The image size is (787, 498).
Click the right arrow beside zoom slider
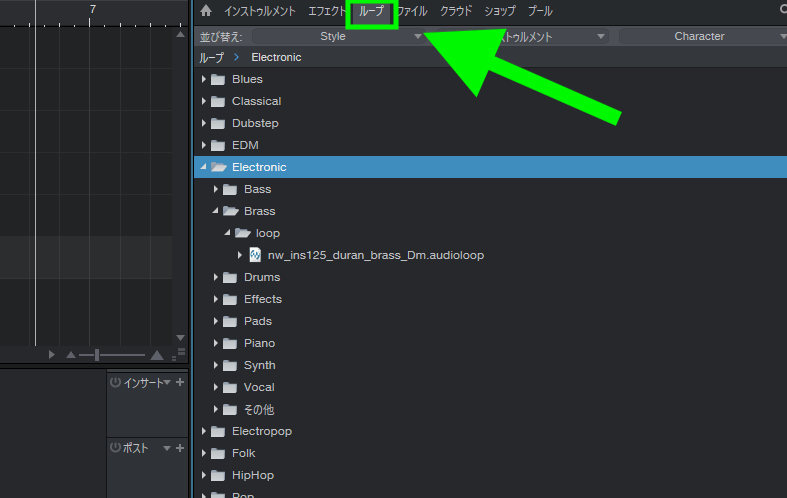point(51,355)
